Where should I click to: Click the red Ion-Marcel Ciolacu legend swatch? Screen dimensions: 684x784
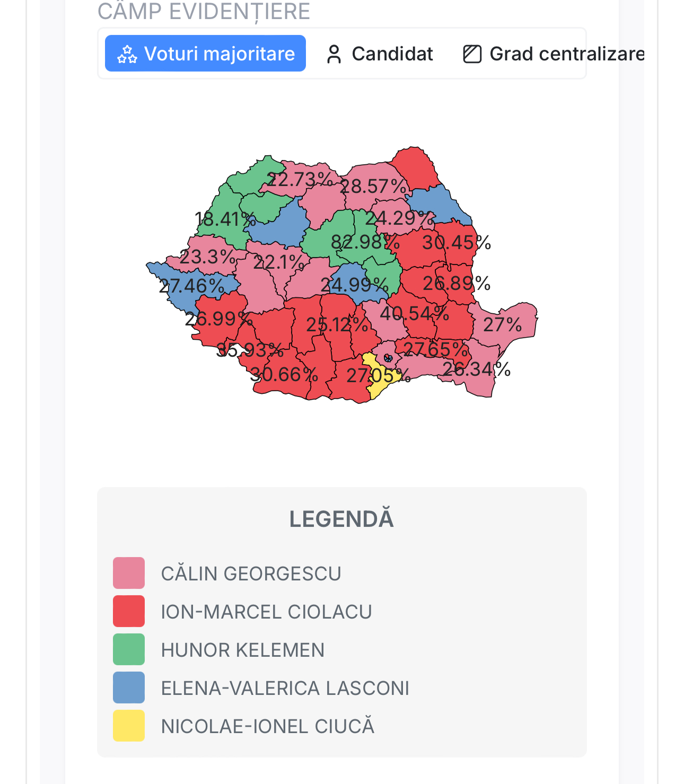[129, 611]
